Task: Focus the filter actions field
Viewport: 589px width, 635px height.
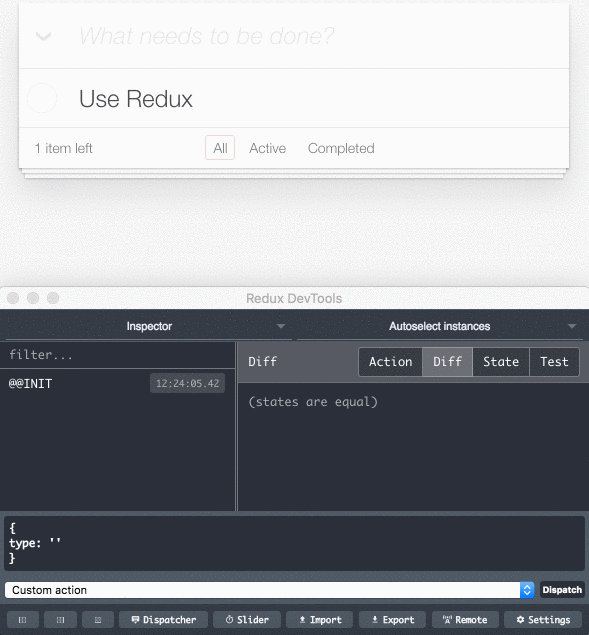Action: pos(117,355)
